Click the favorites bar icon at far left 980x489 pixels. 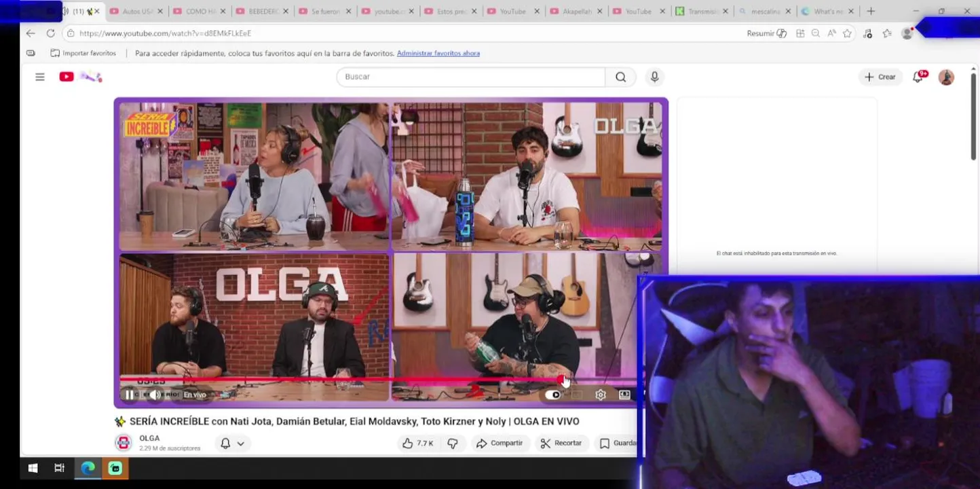31,53
